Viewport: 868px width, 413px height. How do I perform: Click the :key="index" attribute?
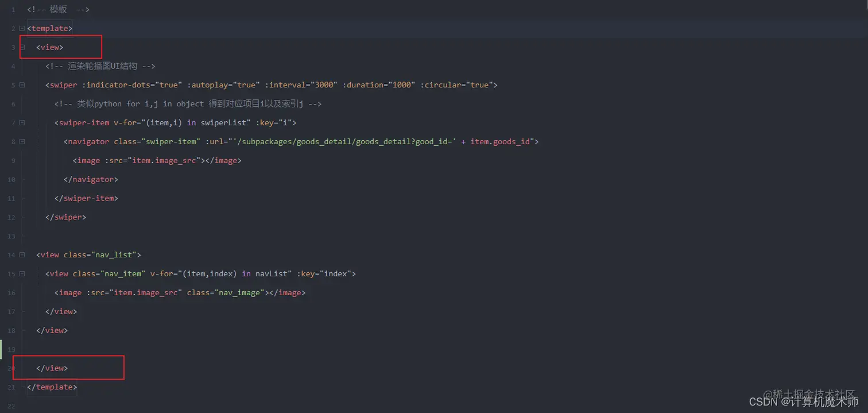click(324, 273)
